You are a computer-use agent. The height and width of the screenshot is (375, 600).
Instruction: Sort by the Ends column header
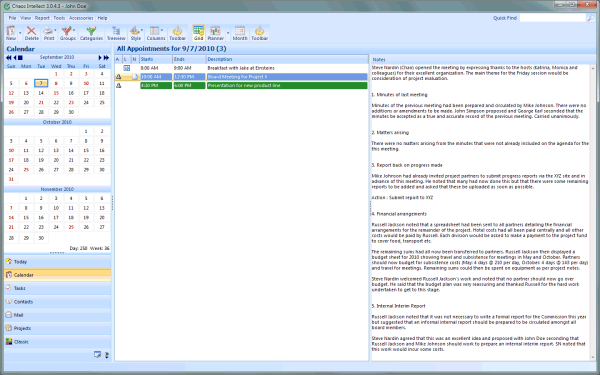click(x=189, y=59)
